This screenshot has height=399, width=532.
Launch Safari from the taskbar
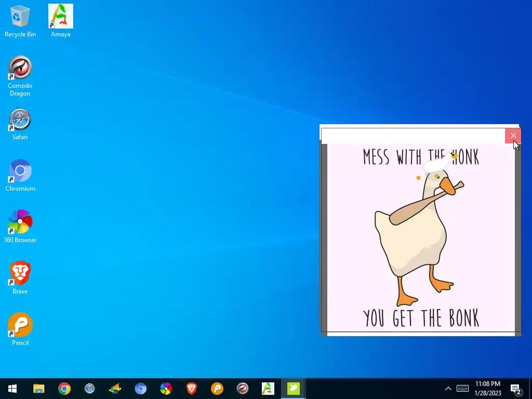pos(89,389)
